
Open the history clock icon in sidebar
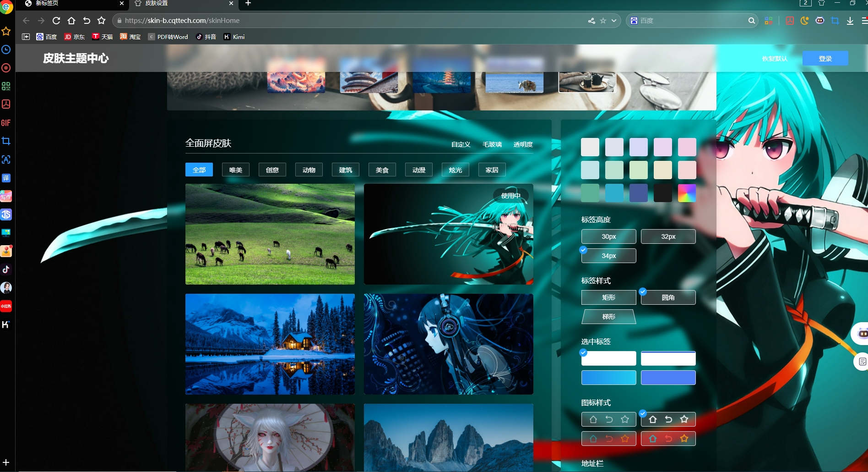[x=6, y=49]
